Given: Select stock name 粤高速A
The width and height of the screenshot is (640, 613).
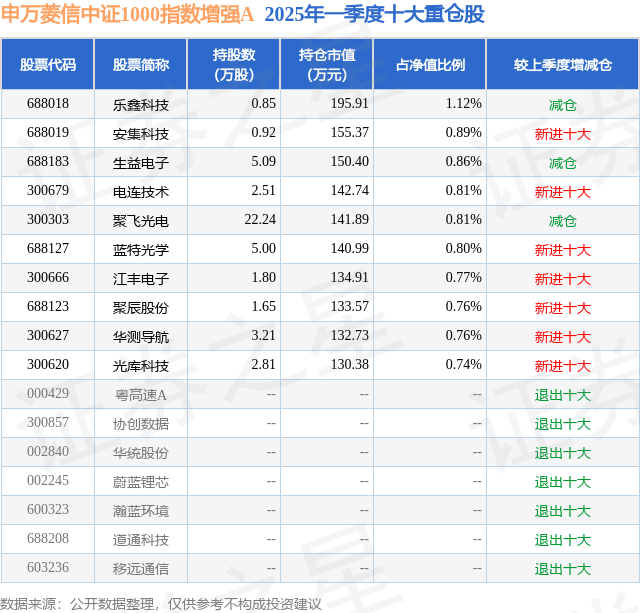Looking at the screenshot, I should pos(141,395).
